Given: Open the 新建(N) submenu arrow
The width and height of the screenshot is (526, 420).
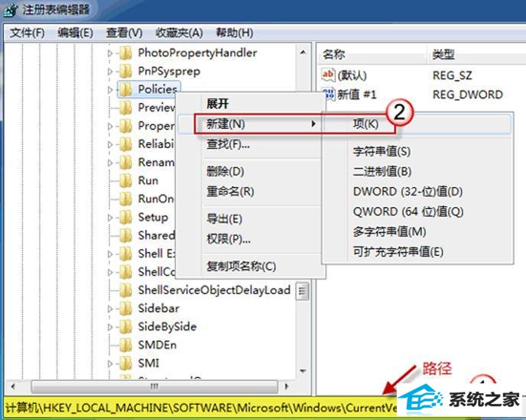Looking at the screenshot, I should pyautogui.click(x=313, y=124).
